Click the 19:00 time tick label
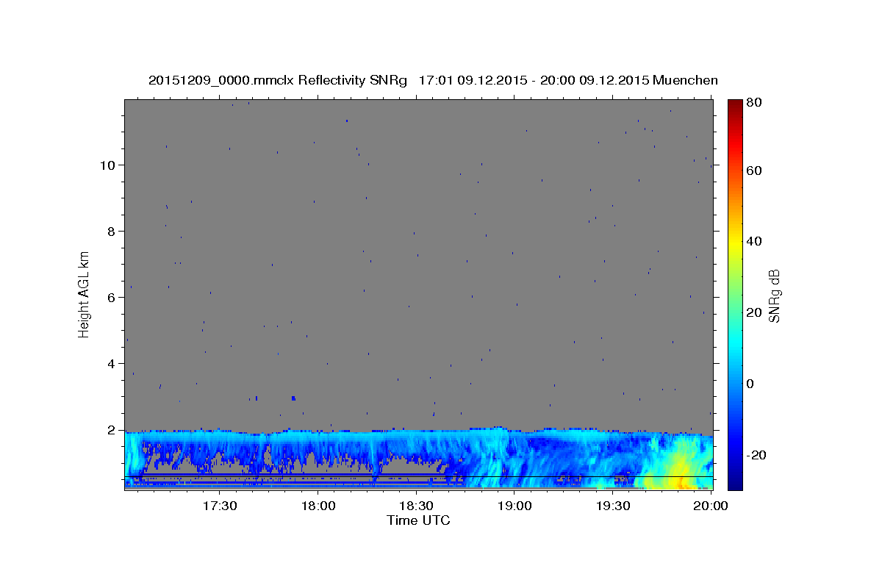 coord(515,506)
